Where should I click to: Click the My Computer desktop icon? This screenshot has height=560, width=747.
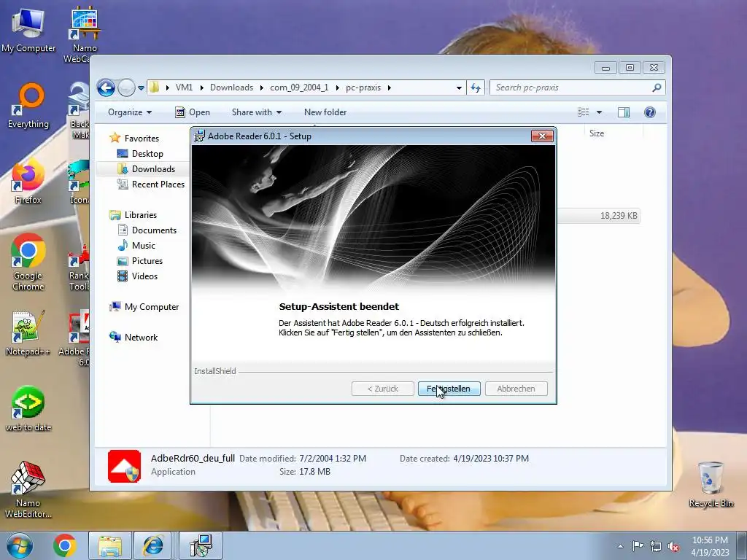28,31
